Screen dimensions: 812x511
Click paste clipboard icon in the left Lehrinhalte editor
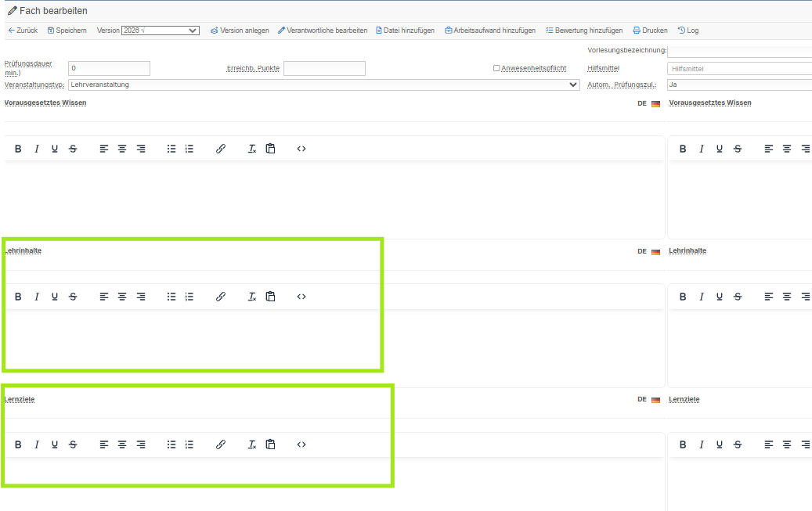(x=270, y=297)
